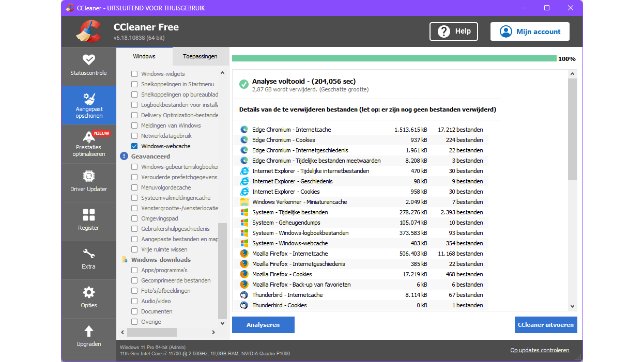644x362 pixels.
Task: Click Firefox icon beside Mozilla Firefox - Cookies
Action: tap(244, 274)
